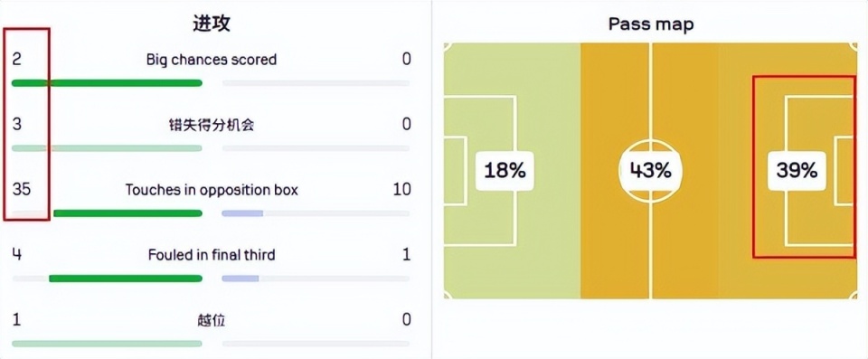Click home value 4 for fouls in final third
The image size is (868, 359).
coord(16,255)
